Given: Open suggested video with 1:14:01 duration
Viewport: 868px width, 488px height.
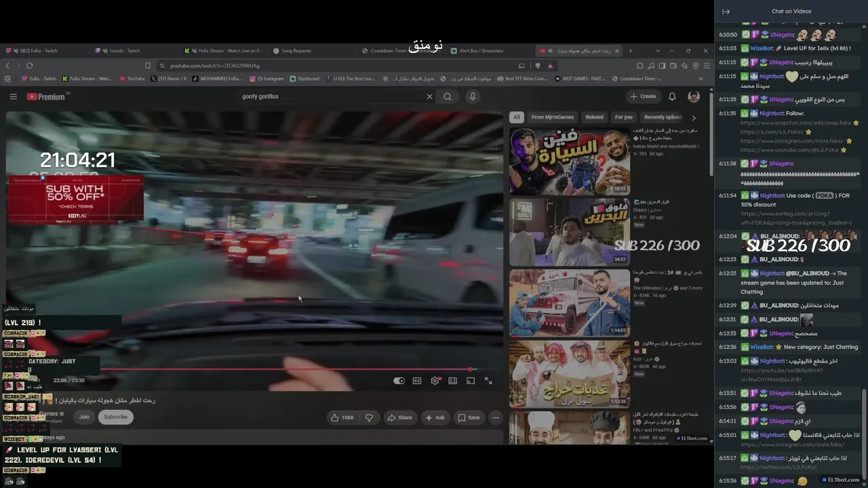Looking at the screenshot, I should (x=570, y=303).
